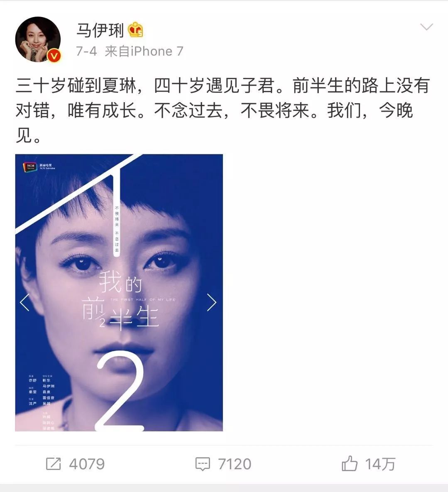Open 马伊琍's profile avatar
Image resolution: width=448 pixels, height=492 pixels.
(x=38, y=39)
